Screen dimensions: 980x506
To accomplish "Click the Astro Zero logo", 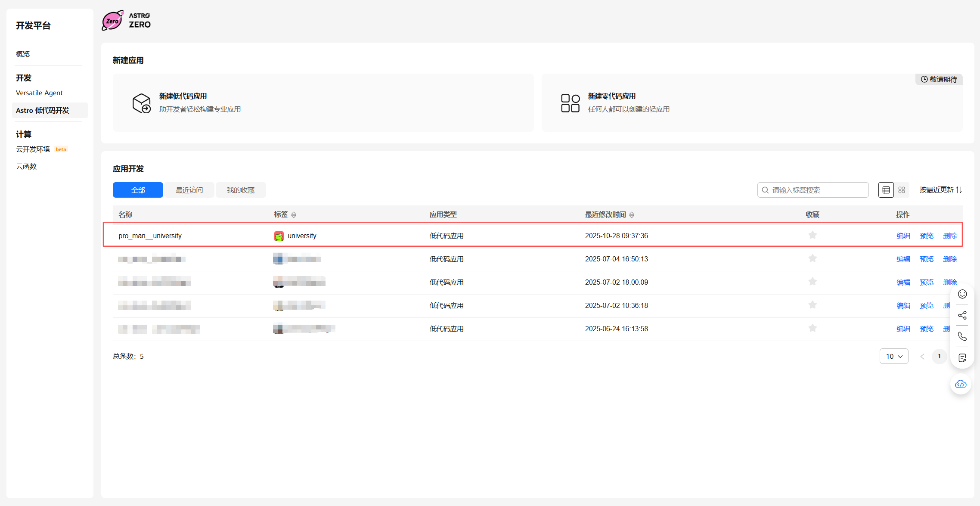I will tap(126, 21).
